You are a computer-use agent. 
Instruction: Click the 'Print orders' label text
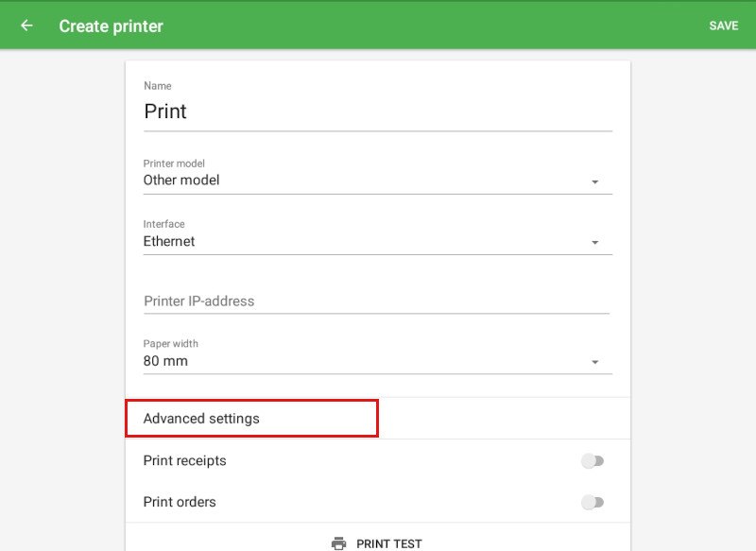click(180, 502)
